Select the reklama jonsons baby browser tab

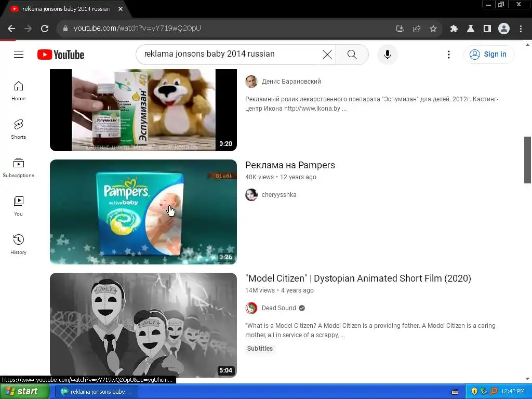66,9
